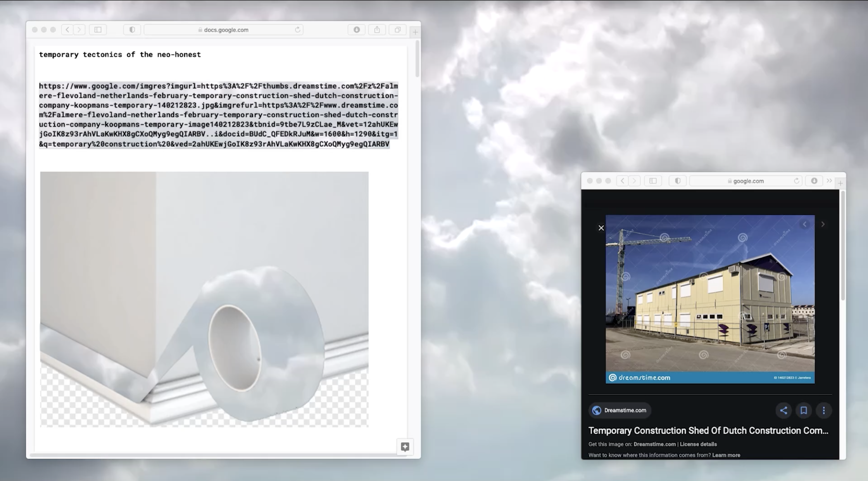Click the reload icon in docs.google.com address bar
The width and height of the screenshot is (868, 481).
click(x=297, y=30)
